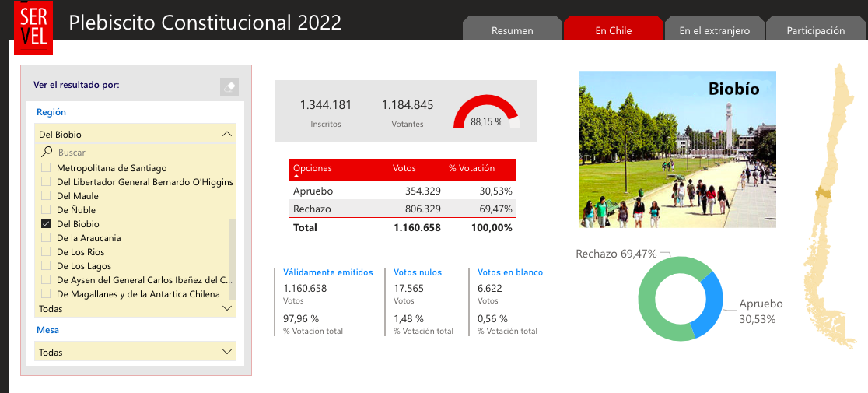The height and width of the screenshot is (393, 868).
Task: Click the Biobío photo thumbnail
Action: (677, 149)
